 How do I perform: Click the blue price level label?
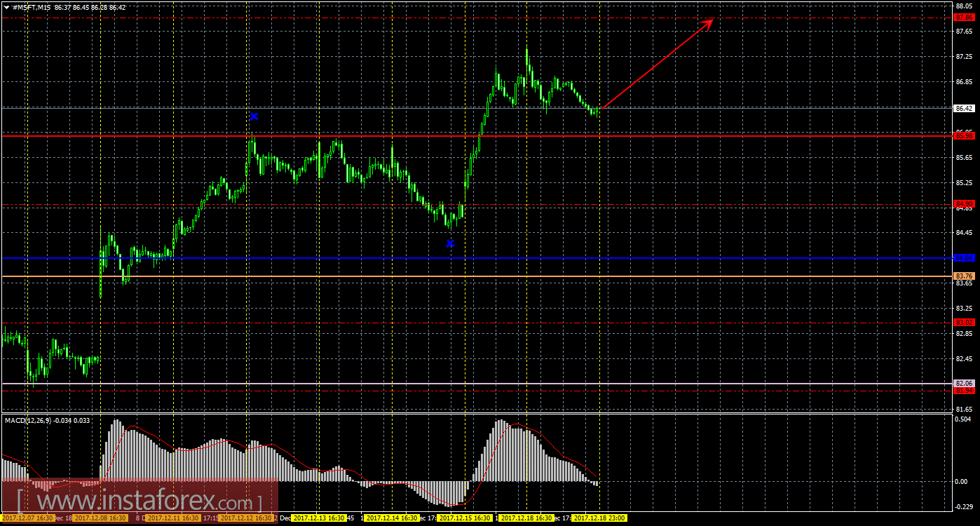point(963,258)
